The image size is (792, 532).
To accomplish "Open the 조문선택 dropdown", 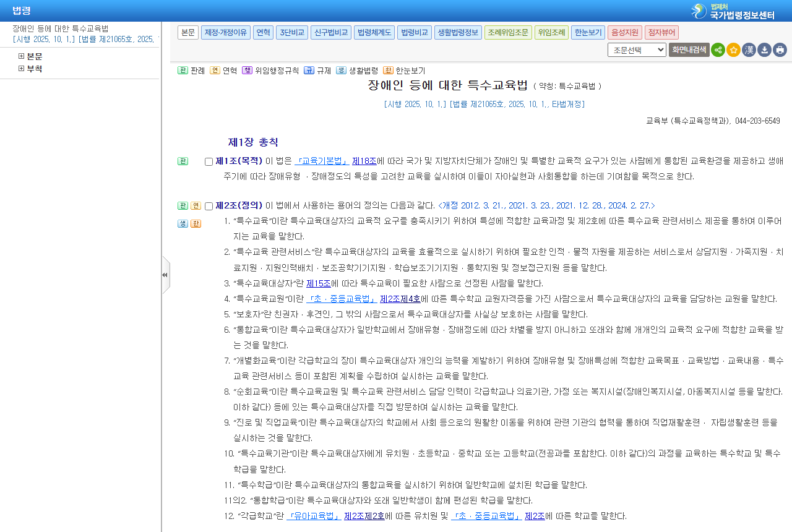I will pos(637,50).
